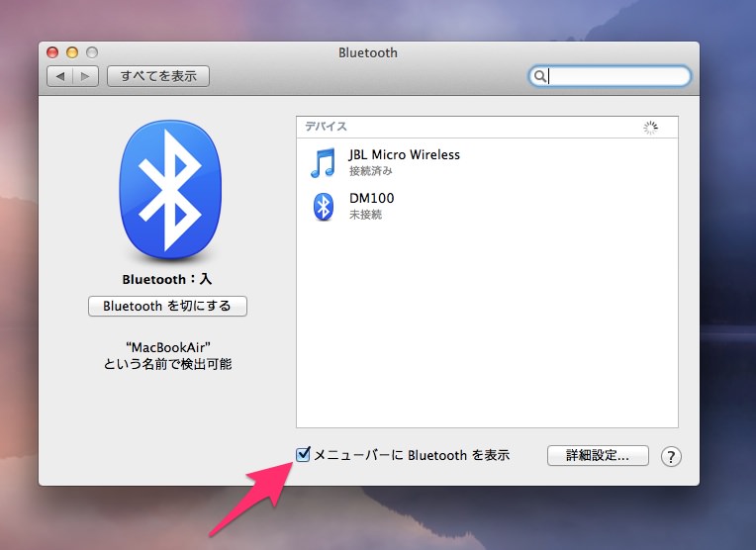Go forward with the right arrow button
756x550 pixels.
pyautogui.click(x=85, y=76)
